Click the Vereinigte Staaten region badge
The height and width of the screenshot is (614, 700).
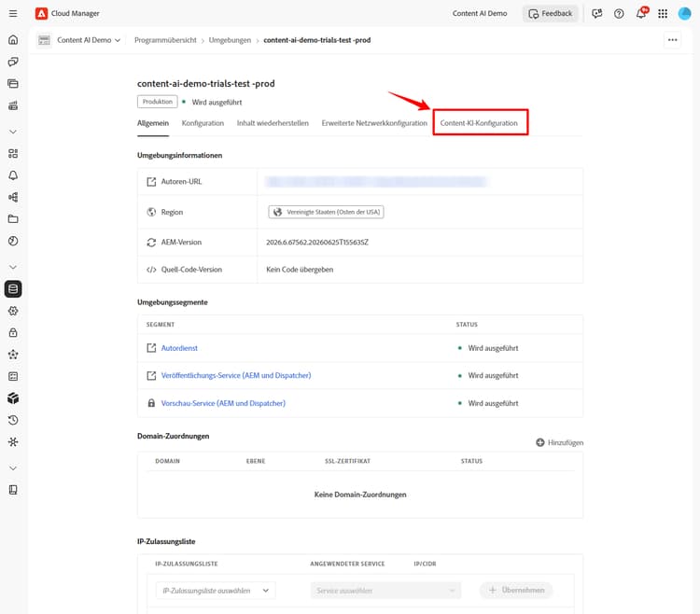[326, 212]
